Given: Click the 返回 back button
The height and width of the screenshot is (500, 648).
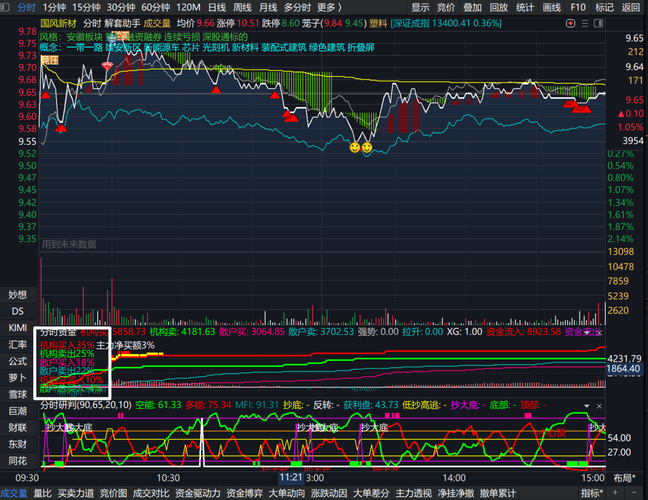Looking at the screenshot, I should point(631,7).
